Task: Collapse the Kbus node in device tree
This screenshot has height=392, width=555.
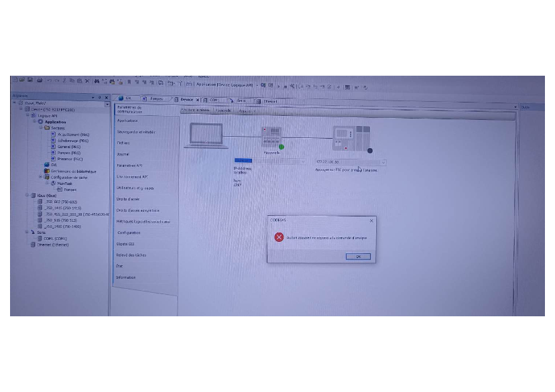Action: 27,195
